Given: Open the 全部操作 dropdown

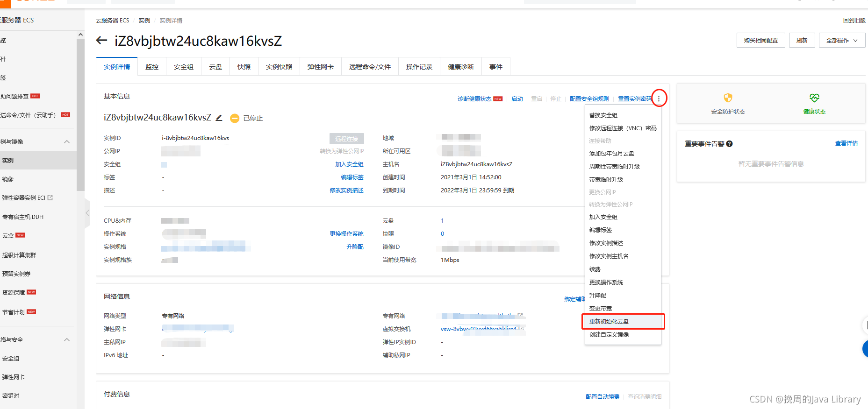Looking at the screenshot, I should pos(842,41).
